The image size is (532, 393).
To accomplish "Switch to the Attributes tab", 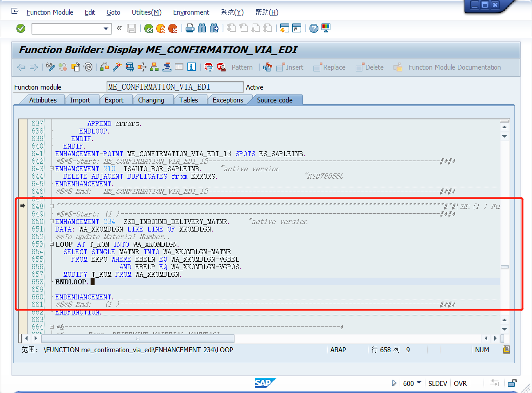I will click(x=42, y=100).
